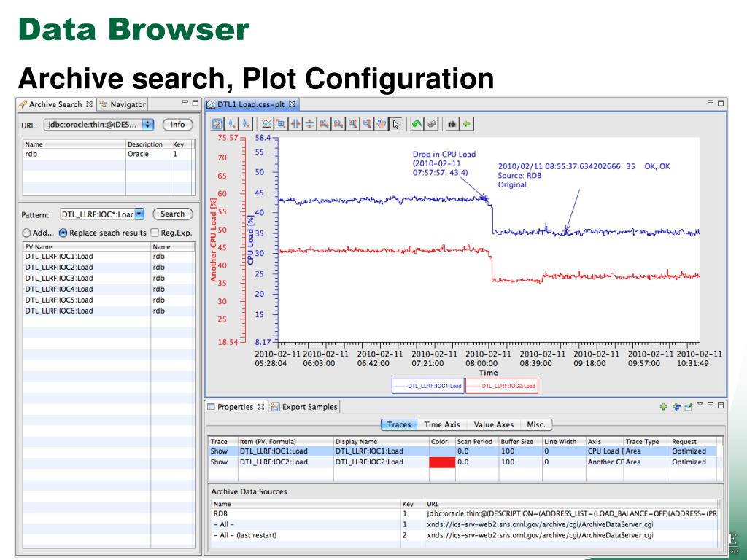Viewport: 747px width, 560px height.
Task: Click the green undo arrow
Action: [417, 124]
